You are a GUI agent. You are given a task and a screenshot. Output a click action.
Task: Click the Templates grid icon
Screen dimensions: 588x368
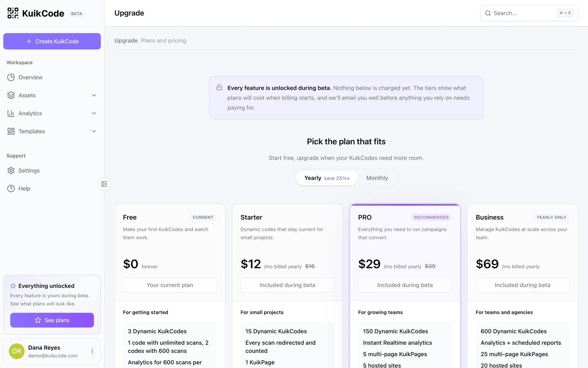pos(11,131)
